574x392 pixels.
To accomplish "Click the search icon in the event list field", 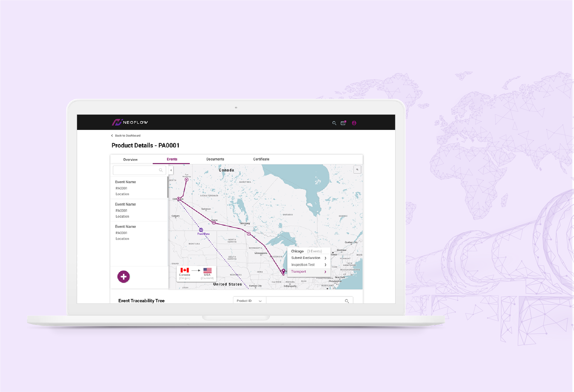I will click(161, 170).
